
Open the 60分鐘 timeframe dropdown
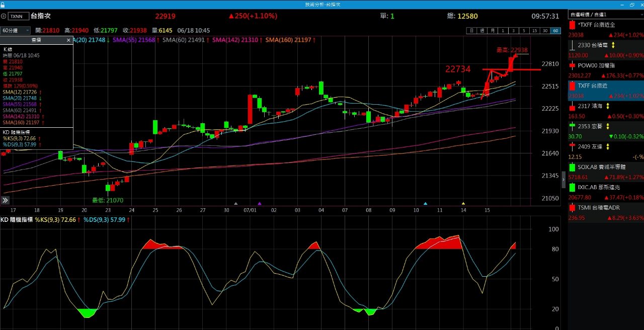15,31
